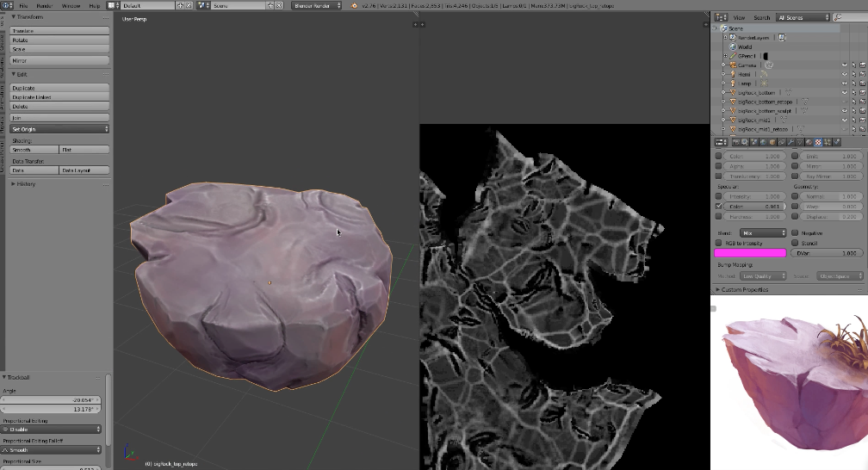Click the Duplicate button
The height and width of the screenshot is (470, 868).
(59, 88)
